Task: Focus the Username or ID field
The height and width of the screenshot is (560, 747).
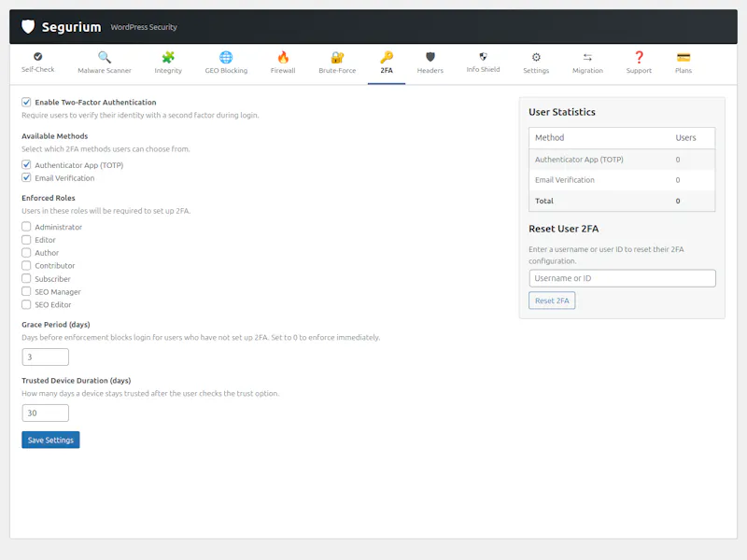Action: (x=622, y=278)
